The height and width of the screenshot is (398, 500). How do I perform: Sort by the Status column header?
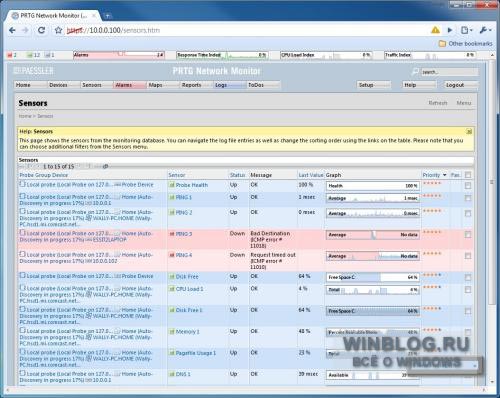click(237, 175)
